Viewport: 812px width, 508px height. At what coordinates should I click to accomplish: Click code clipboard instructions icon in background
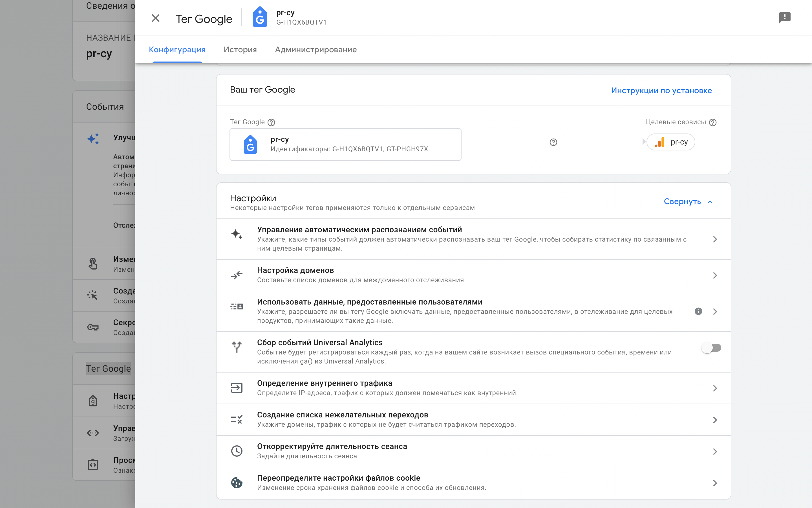[x=93, y=464]
